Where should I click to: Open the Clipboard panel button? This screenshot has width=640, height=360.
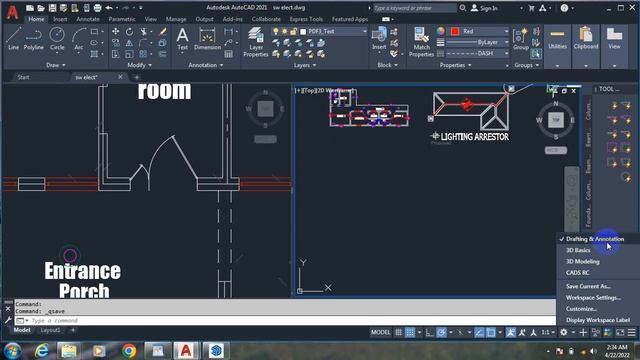click(x=586, y=46)
